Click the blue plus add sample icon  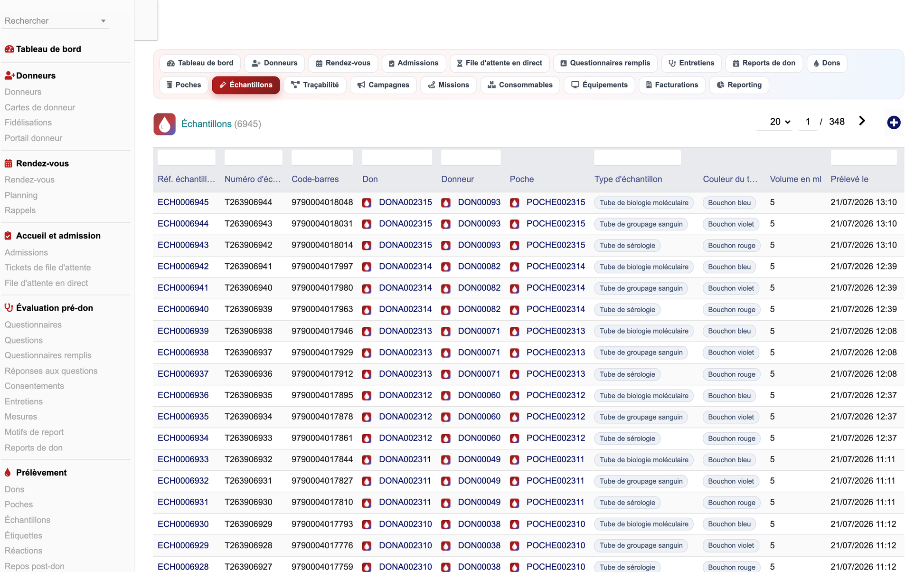coord(894,123)
